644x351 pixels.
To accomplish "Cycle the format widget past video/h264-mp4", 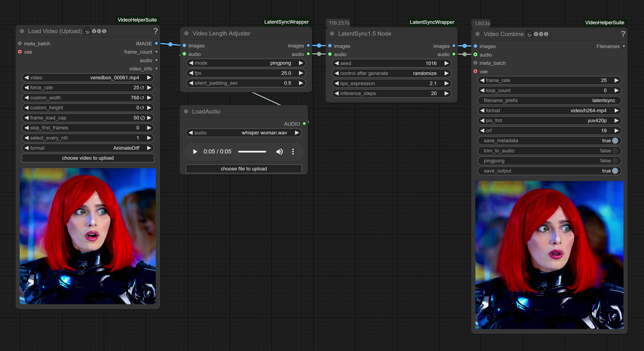I will [x=616, y=110].
